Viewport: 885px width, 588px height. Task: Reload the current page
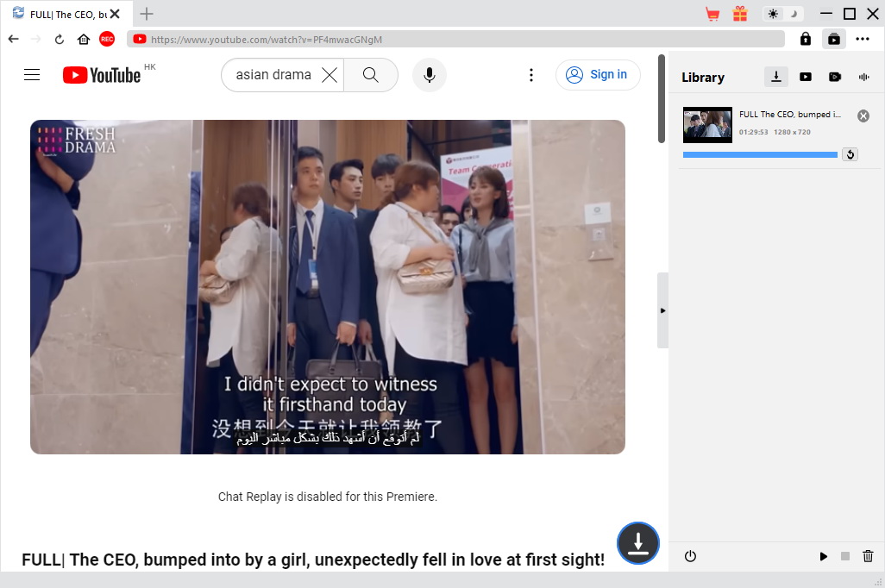[x=60, y=39]
